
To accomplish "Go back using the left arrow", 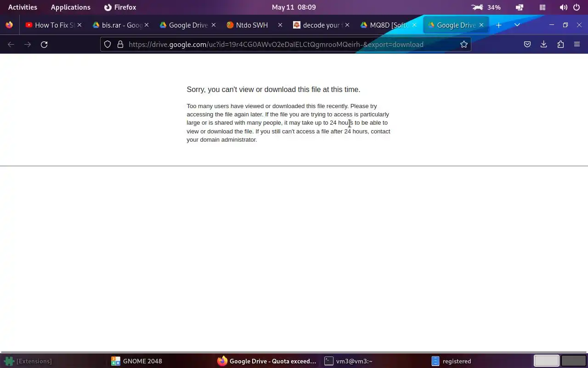I will coord(11,45).
